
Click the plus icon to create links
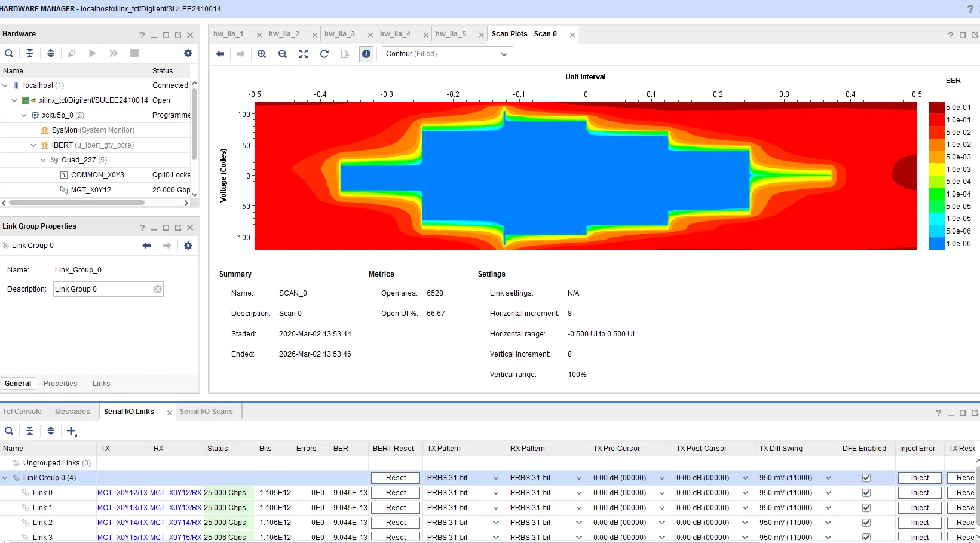[71, 431]
